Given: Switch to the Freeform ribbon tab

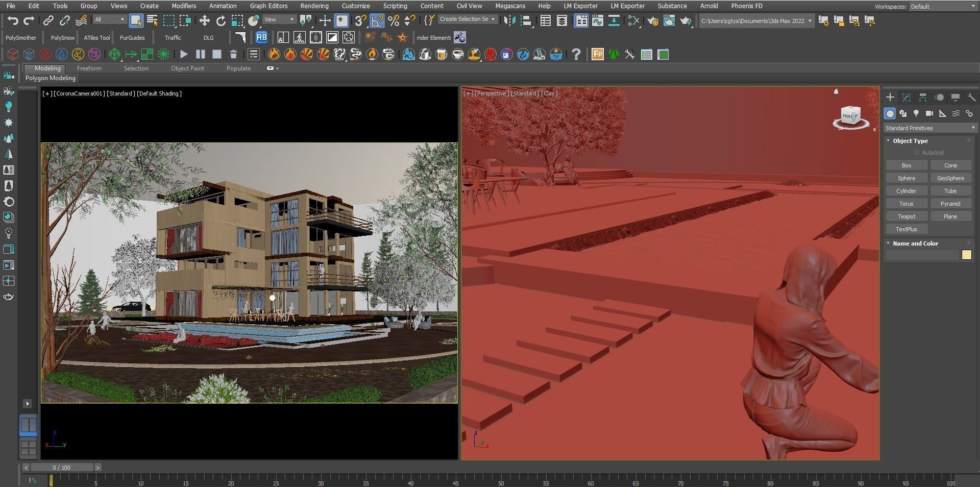Looking at the screenshot, I should tap(89, 68).
